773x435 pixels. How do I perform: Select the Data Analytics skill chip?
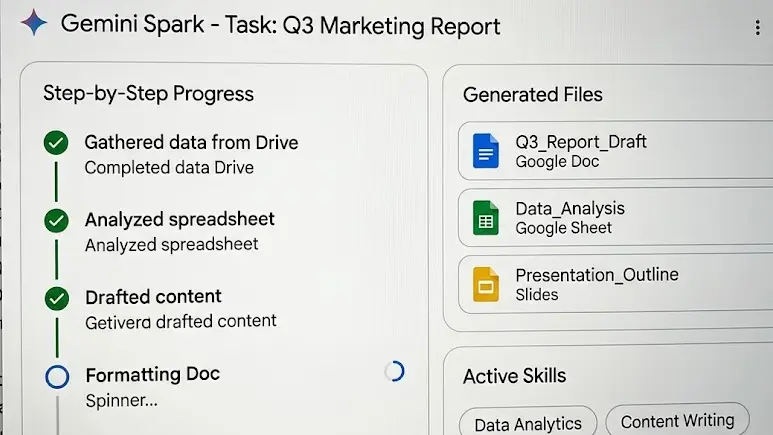point(528,424)
